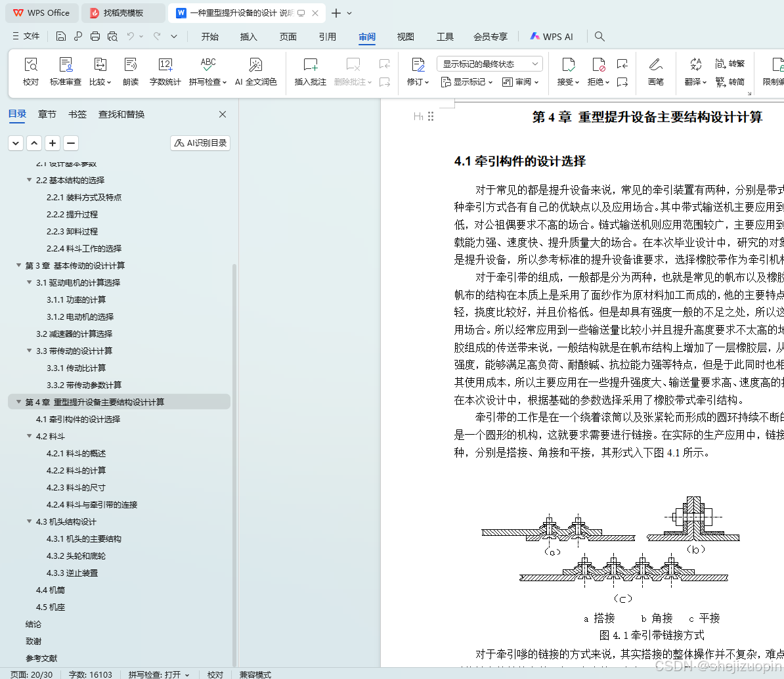The height and width of the screenshot is (679, 784).
Task: Jump to 参考文献 in outline
Action: (x=41, y=658)
